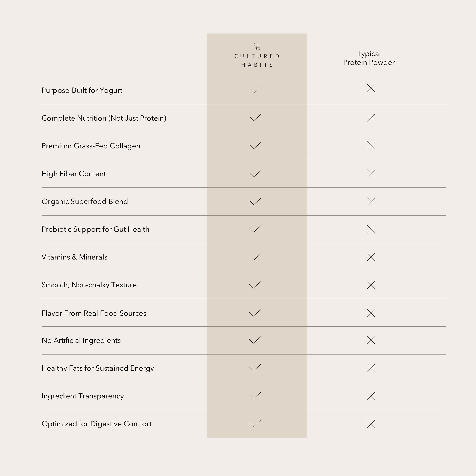Click the Complete Nutrition (Not Just Protein) label
Image resolution: width=476 pixels, height=476 pixels.
click(x=104, y=118)
